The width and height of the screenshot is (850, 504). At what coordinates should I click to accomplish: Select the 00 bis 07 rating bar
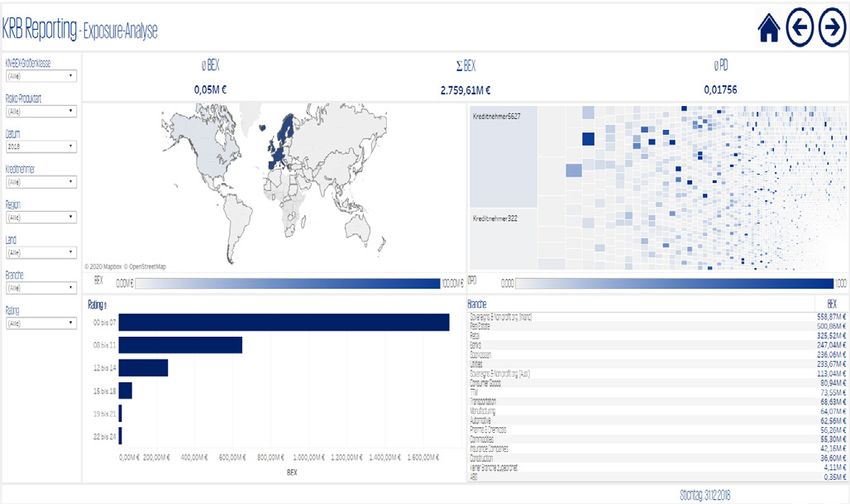click(284, 322)
